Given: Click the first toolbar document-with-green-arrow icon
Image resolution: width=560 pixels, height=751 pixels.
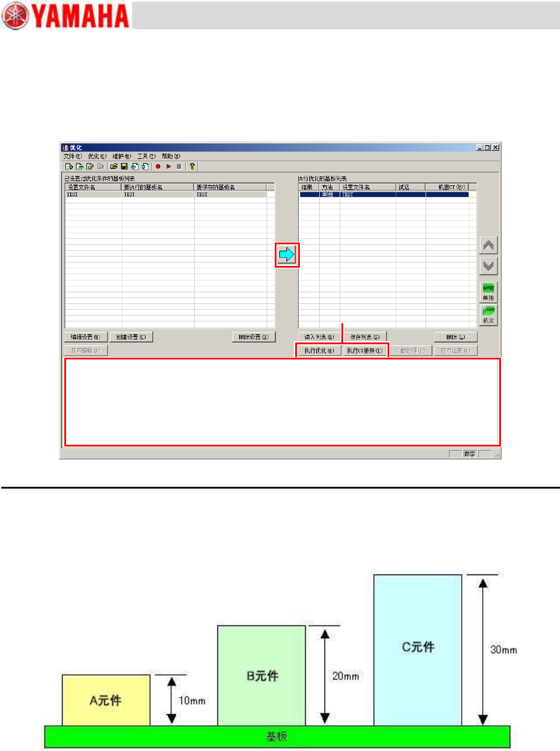Looking at the screenshot, I should 69,167.
